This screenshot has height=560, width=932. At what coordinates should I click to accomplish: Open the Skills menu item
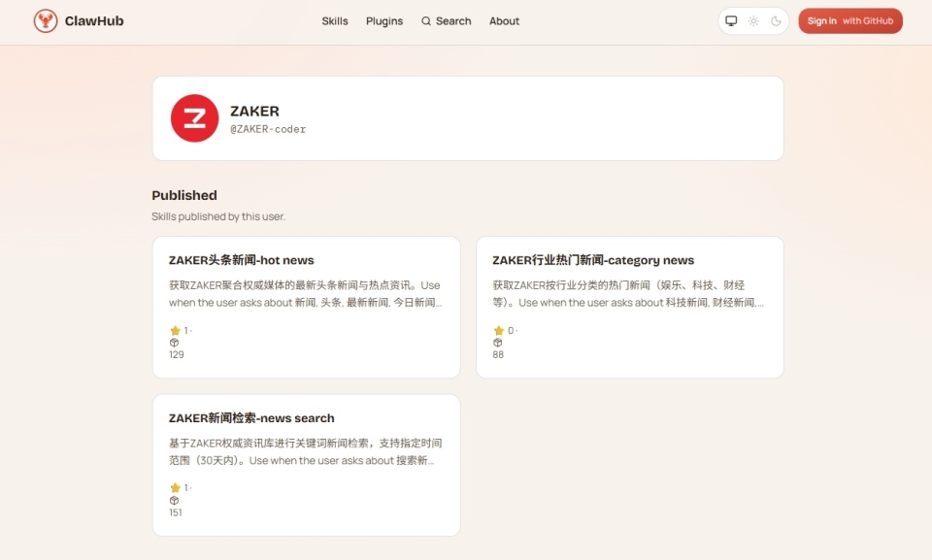point(335,20)
